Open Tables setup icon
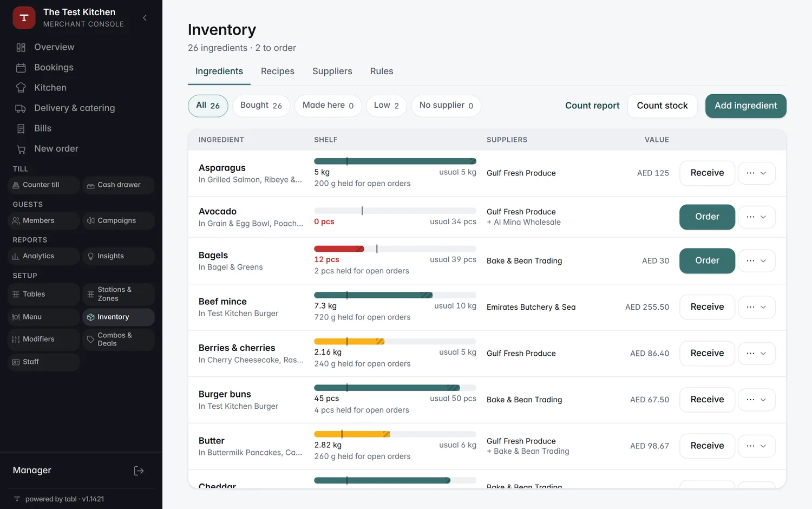Screen dimensions: 812x509 pyautogui.click(x=16, y=295)
